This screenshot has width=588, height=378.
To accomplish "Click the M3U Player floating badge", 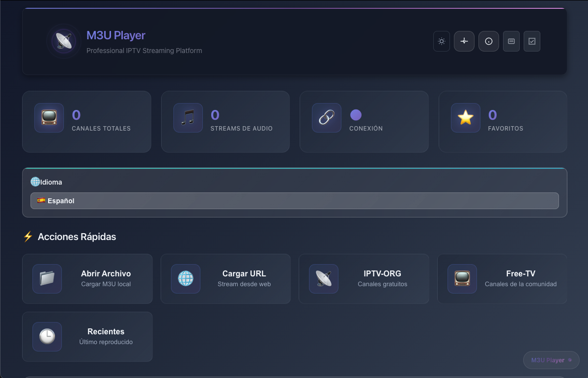I will [x=551, y=360].
